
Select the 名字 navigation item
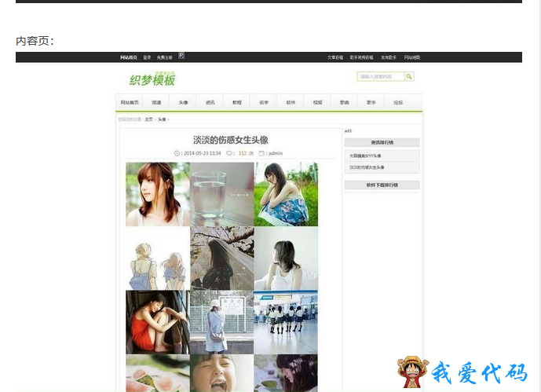[x=264, y=102]
